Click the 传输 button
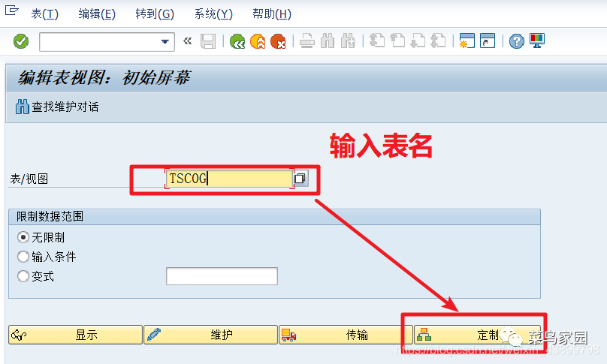This screenshot has height=364, width=607. 346,335
